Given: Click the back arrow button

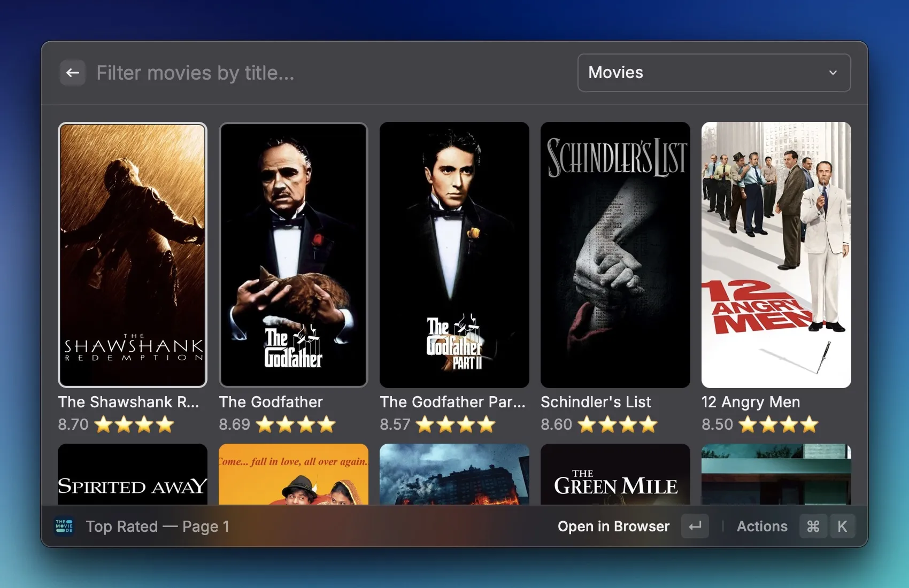Looking at the screenshot, I should click(x=73, y=73).
